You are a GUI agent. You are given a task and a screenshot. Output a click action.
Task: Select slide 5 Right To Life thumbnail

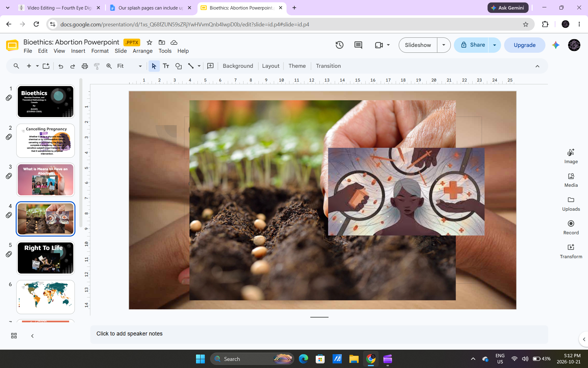(x=46, y=258)
